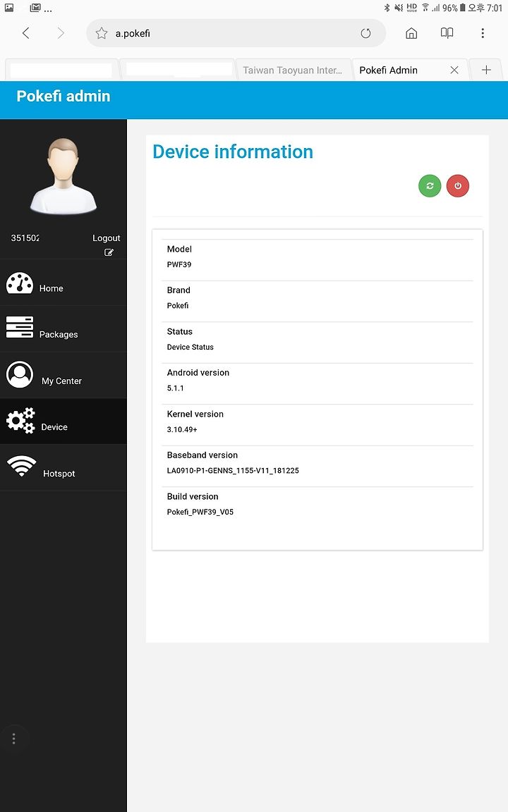This screenshot has width=508, height=812.
Task: Click the Hotspot menu label
Action: [x=59, y=474]
